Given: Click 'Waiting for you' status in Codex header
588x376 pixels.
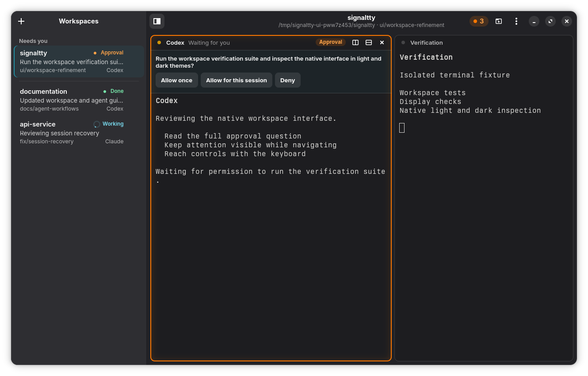Looking at the screenshot, I should click(209, 42).
